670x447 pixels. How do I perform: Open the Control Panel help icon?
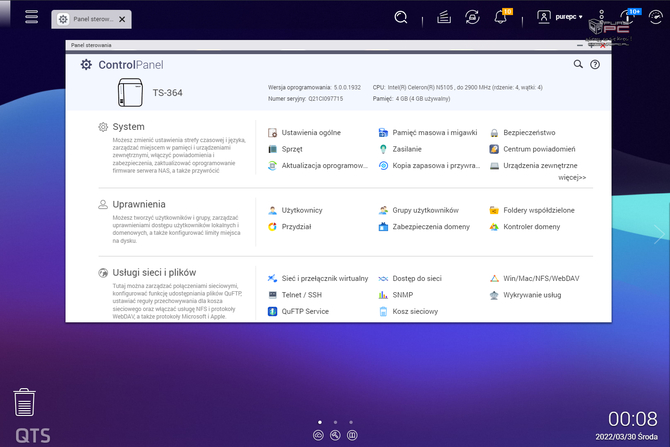coord(595,64)
